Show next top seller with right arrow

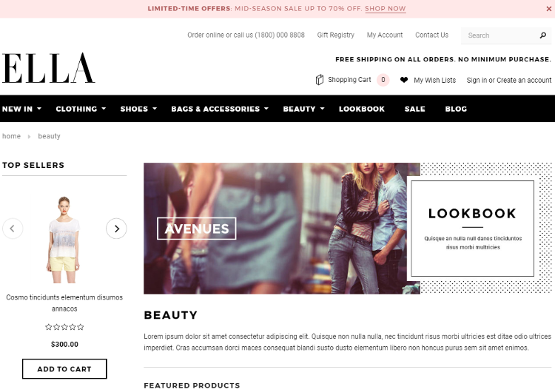(116, 229)
